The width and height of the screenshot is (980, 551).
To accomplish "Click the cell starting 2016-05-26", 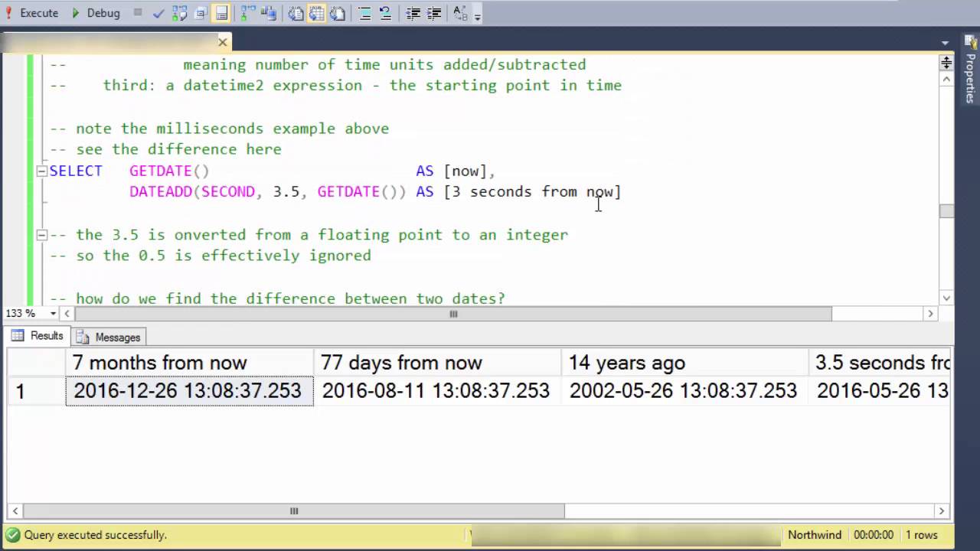I will pos(880,391).
